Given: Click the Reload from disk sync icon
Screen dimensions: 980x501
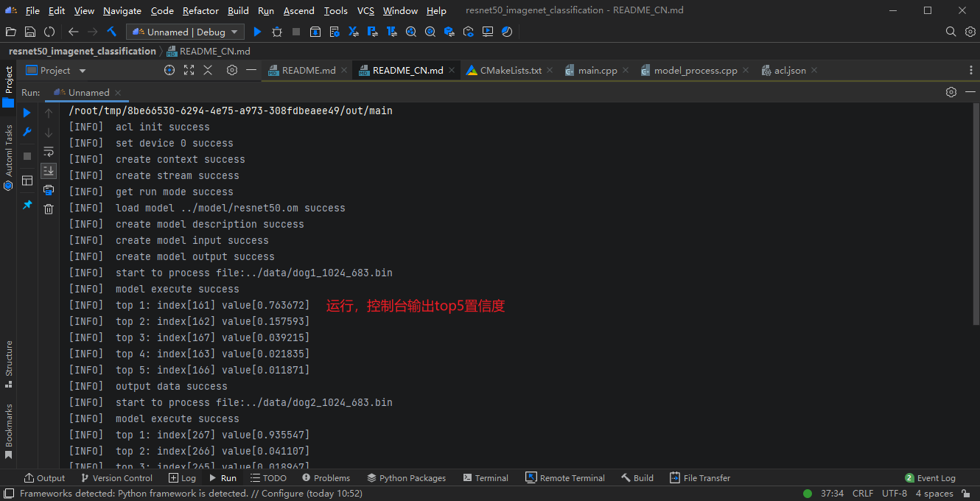Looking at the screenshot, I should tap(49, 32).
